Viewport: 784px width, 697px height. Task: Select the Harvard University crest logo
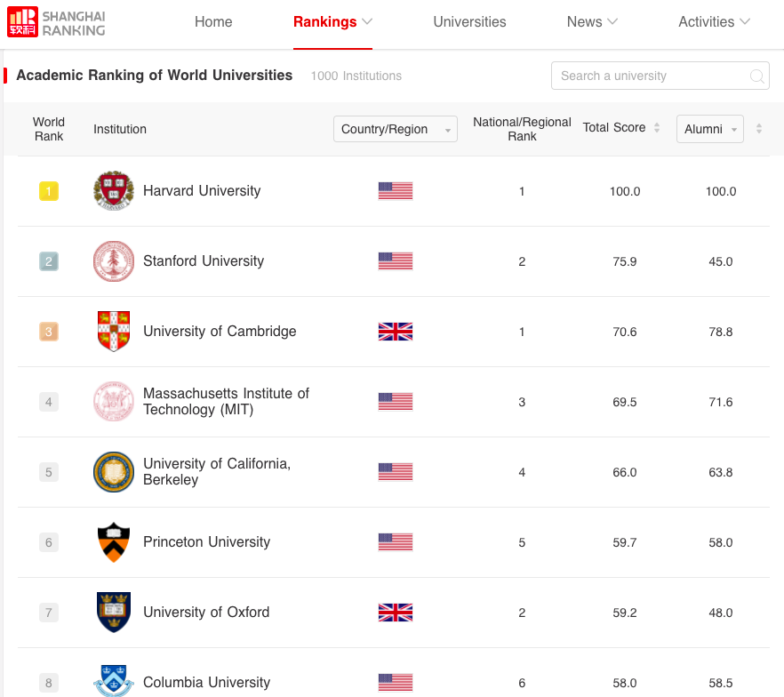click(113, 190)
